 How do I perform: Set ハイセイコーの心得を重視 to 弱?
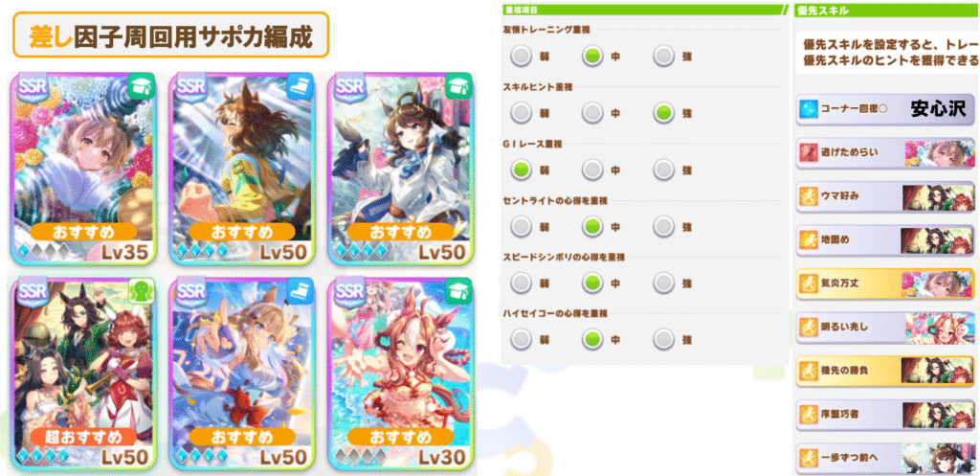click(521, 338)
